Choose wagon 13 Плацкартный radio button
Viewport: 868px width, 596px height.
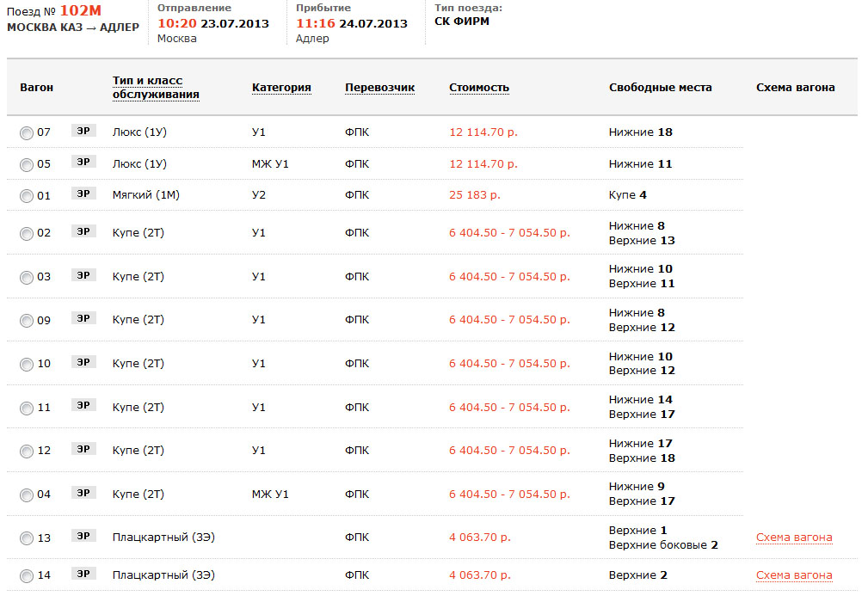(27, 539)
